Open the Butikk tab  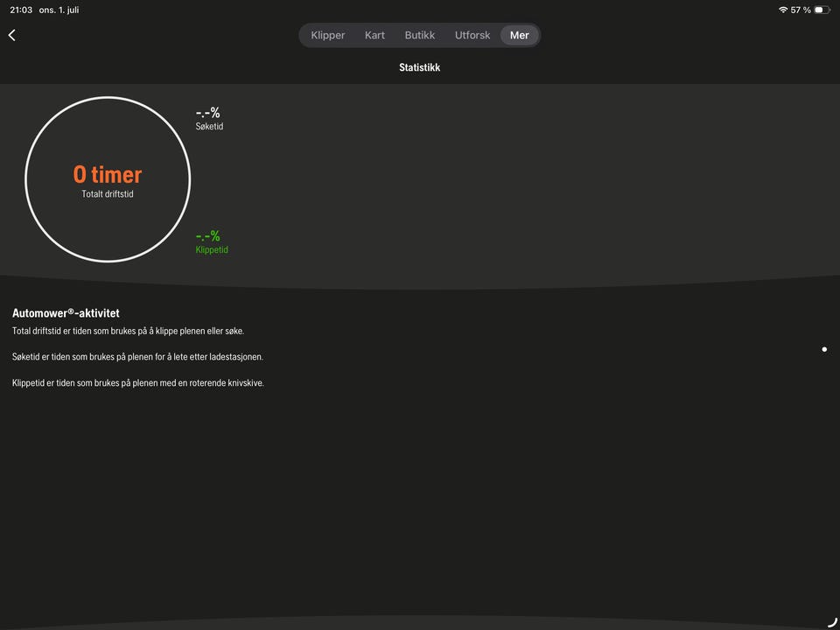[x=419, y=35]
